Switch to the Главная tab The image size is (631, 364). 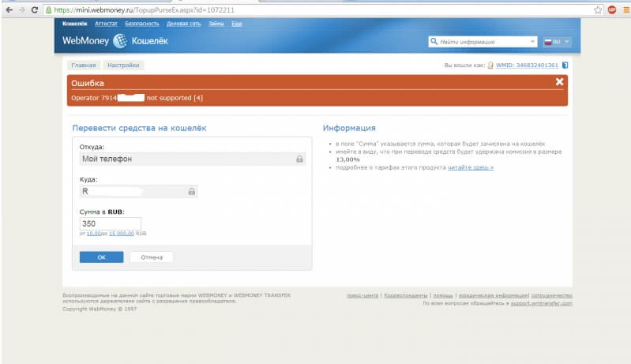point(83,66)
